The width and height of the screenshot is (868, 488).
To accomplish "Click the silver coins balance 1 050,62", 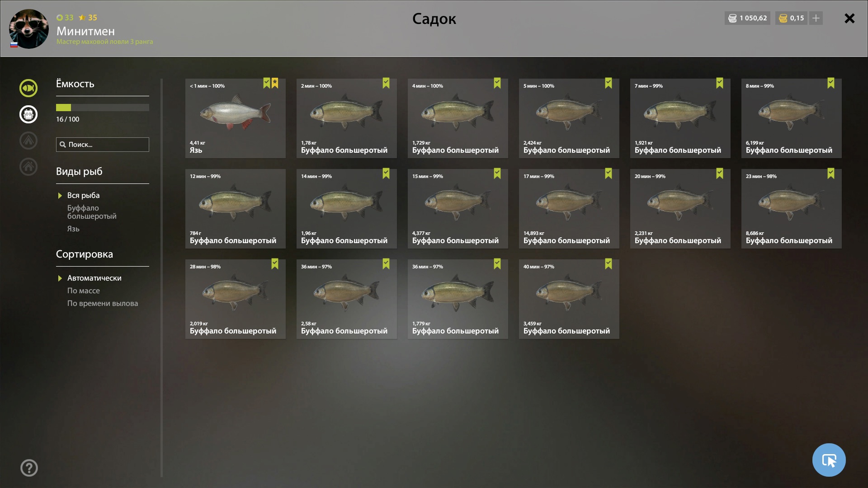I will point(747,18).
